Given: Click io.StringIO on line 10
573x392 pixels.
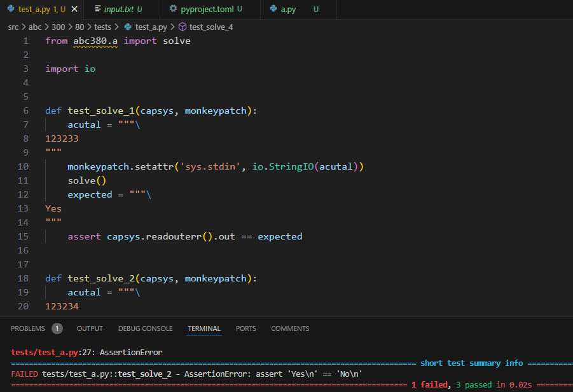Looking at the screenshot, I should [283, 166].
